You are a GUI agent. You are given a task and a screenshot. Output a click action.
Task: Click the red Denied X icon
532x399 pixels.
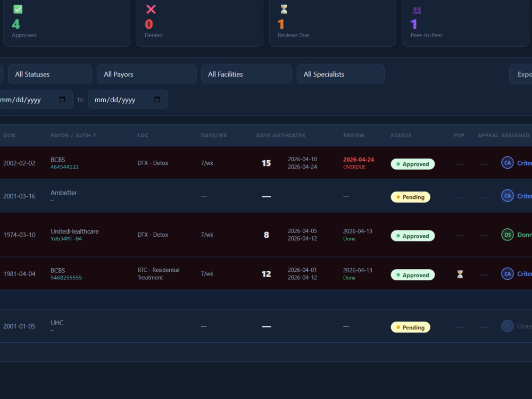(x=151, y=9)
